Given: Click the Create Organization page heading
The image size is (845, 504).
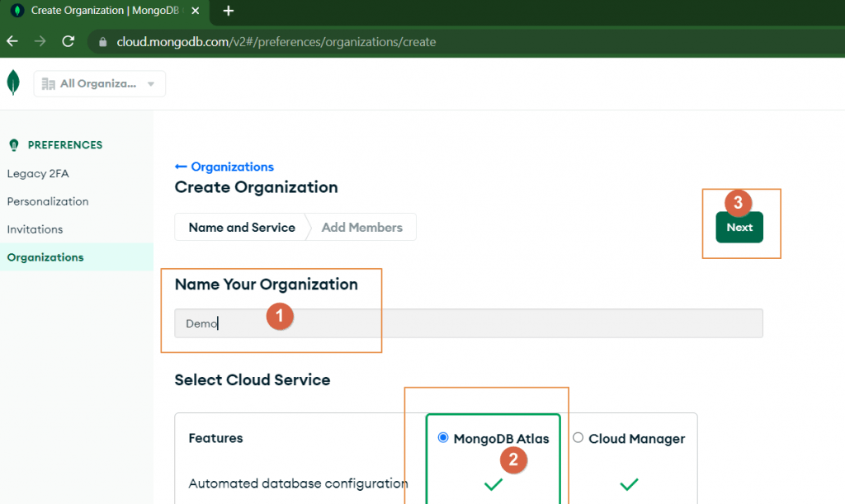Looking at the screenshot, I should tap(256, 187).
